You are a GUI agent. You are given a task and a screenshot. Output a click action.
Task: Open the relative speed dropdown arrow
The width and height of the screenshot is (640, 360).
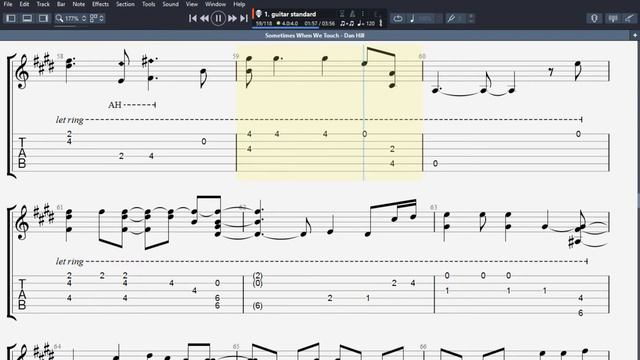point(439,18)
